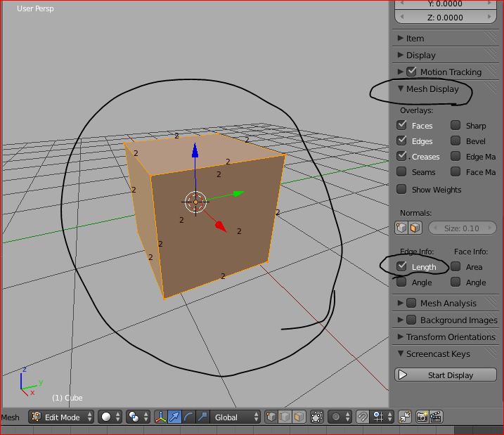Show vertex normals in Normals section
The width and height of the screenshot is (504, 435).
point(402,228)
